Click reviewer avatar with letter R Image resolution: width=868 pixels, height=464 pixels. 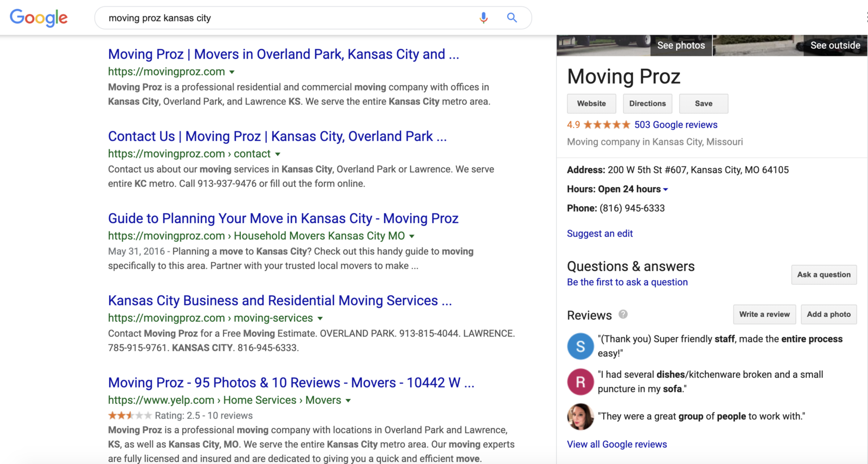coord(580,382)
